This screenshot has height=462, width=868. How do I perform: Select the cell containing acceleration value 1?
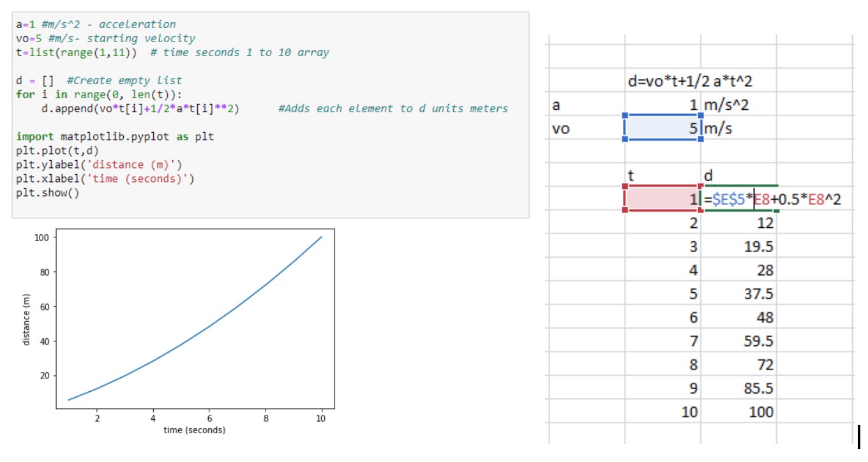point(662,105)
